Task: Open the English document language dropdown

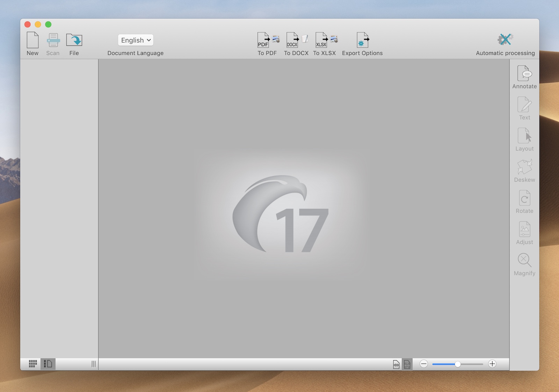Action: click(136, 40)
